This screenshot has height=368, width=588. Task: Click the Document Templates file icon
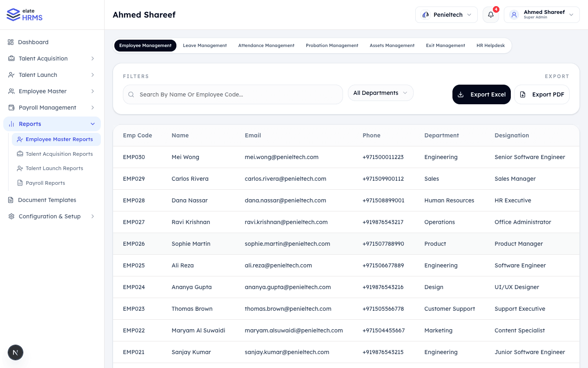coord(11,200)
